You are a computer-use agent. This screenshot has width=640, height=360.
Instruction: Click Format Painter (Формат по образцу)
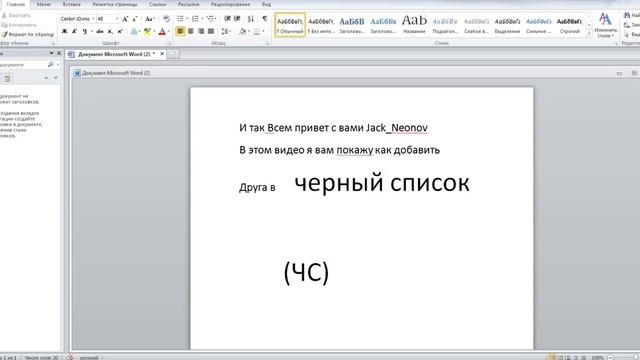(x=28, y=35)
